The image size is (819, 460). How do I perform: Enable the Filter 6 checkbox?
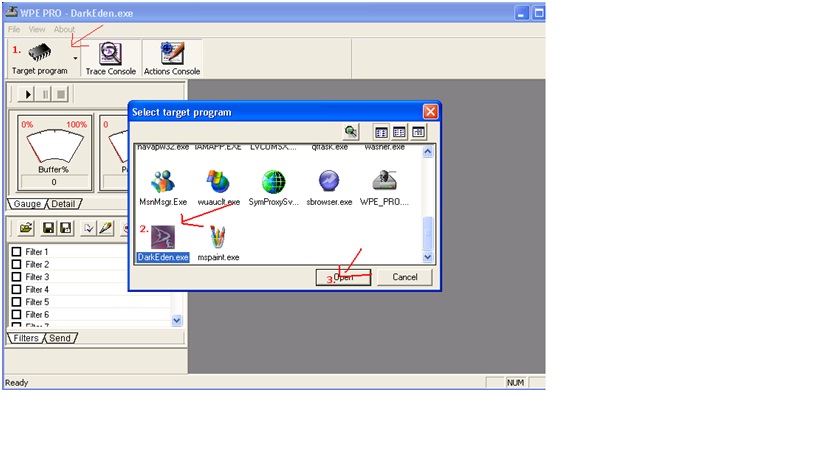tap(17, 314)
